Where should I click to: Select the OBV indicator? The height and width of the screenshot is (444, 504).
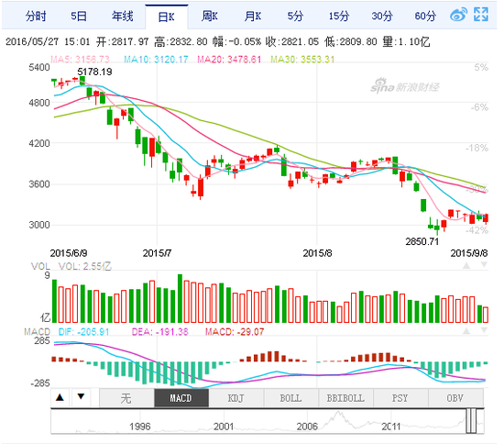[x=455, y=398]
